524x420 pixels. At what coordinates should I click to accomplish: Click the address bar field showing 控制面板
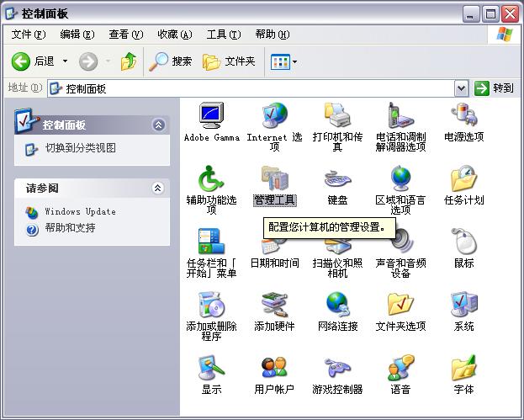[x=252, y=88]
